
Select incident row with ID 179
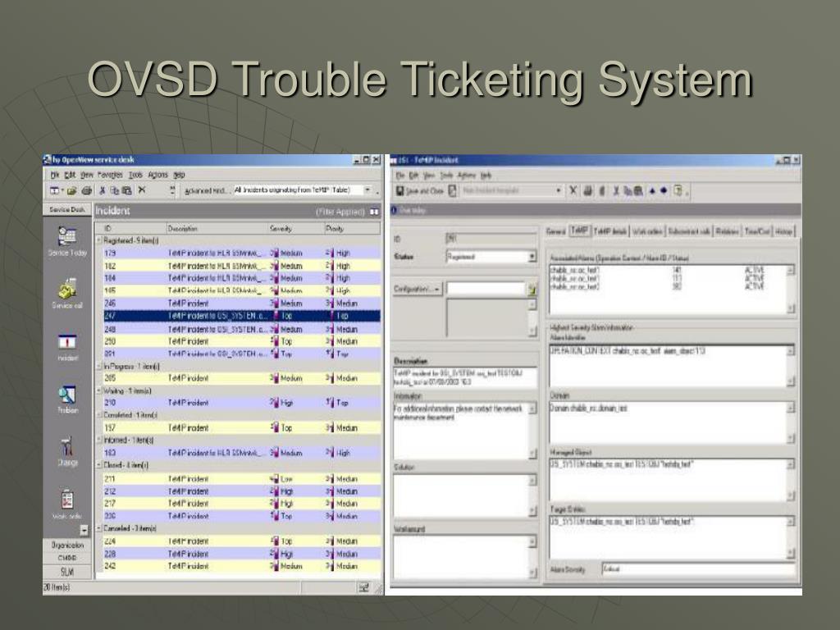click(x=242, y=253)
